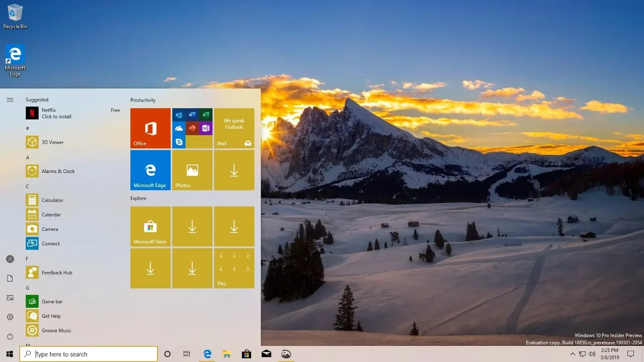Open the Power options button
Screen dimensions: 644x362
tap(10, 336)
